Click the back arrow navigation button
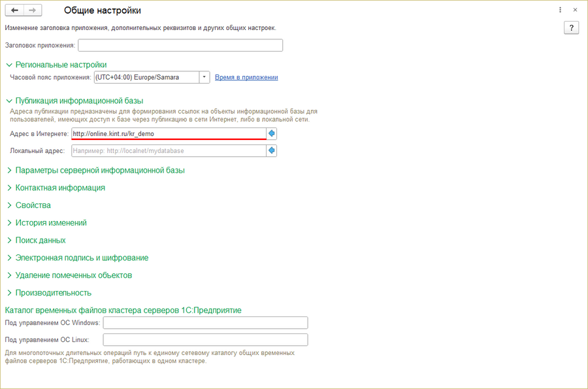The image size is (588, 389). (14, 10)
